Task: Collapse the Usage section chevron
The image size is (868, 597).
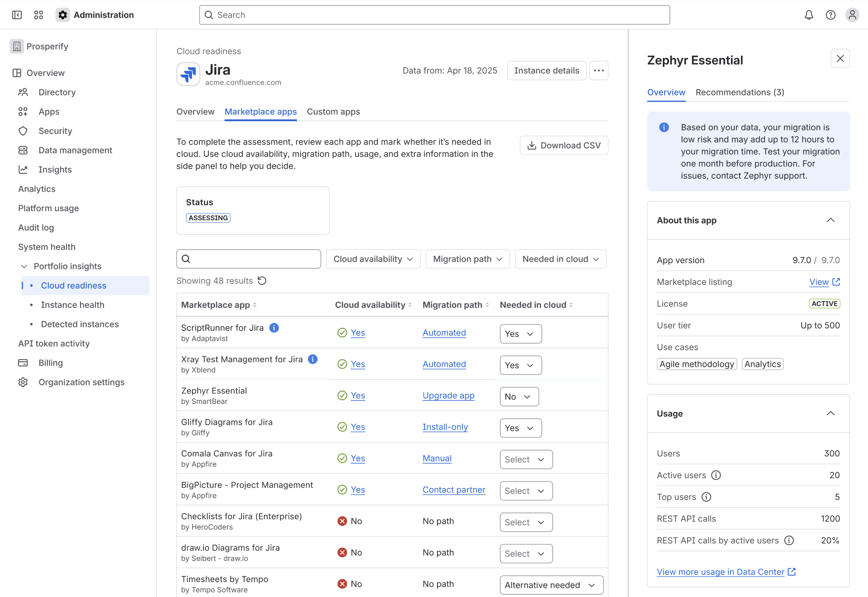Action: [x=830, y=413]
